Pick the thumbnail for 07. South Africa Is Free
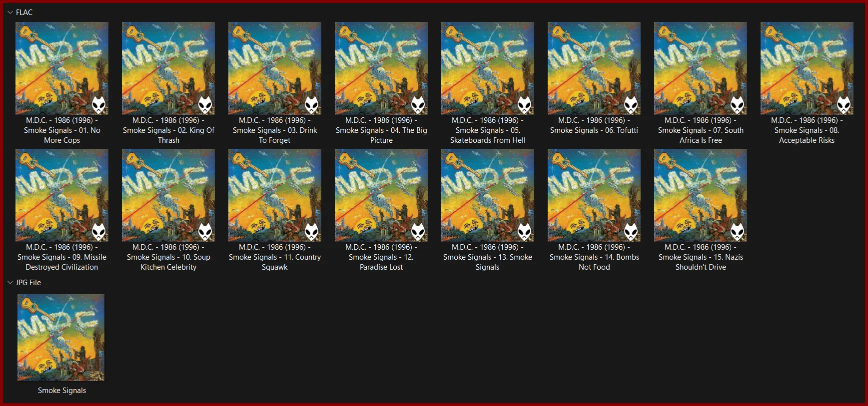The height and width of the screenshot is (406, 868). (701, 68)
